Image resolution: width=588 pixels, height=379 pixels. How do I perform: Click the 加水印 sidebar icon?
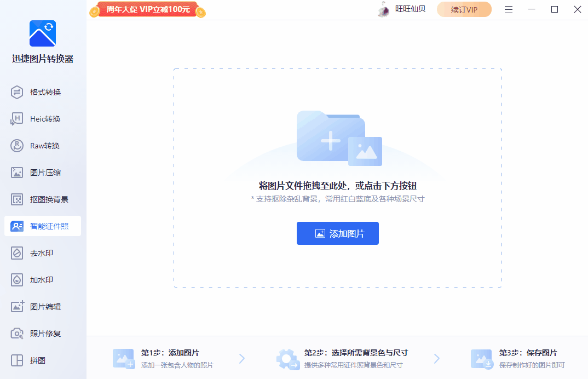point(17,280)
